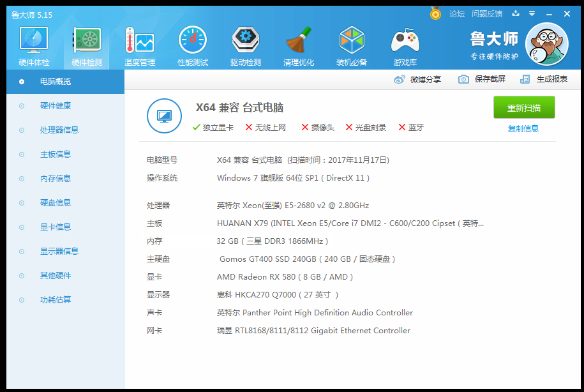The width and height of the screenshot is (584, 392).
Task: Click the report icon for 生成报表
Action: pos(525,79)
